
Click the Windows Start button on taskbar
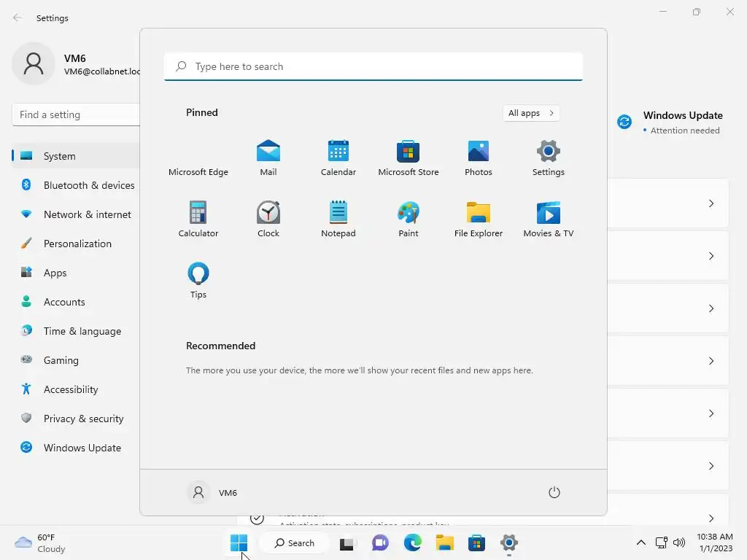tap(239, 542)
